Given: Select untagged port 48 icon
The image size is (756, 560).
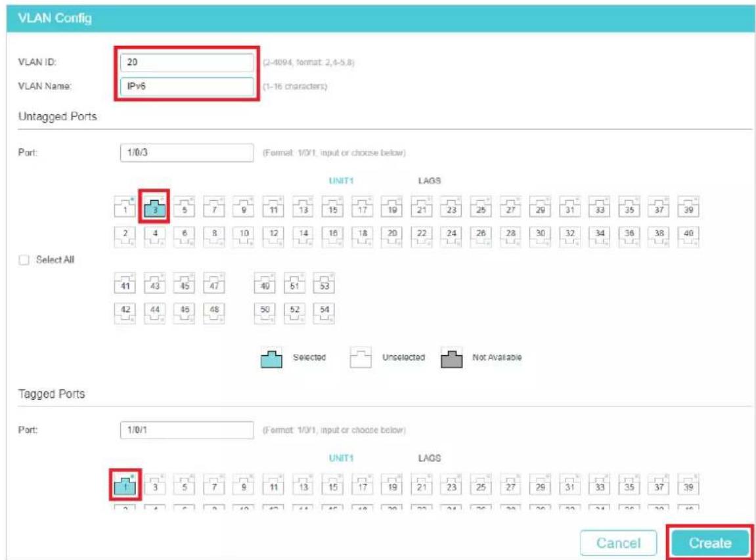Looking at the screenshot, I should click(214, 312).
